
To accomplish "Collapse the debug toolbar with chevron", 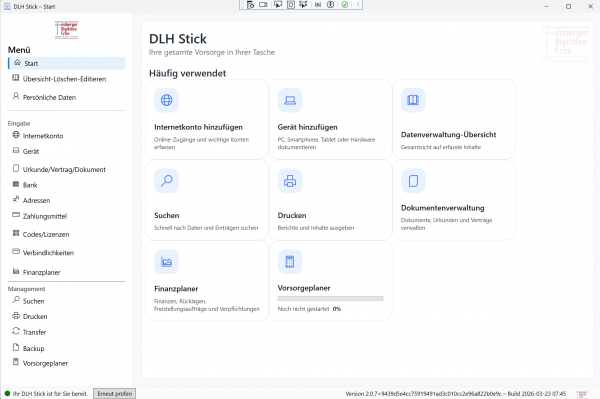I will (358, 5).
